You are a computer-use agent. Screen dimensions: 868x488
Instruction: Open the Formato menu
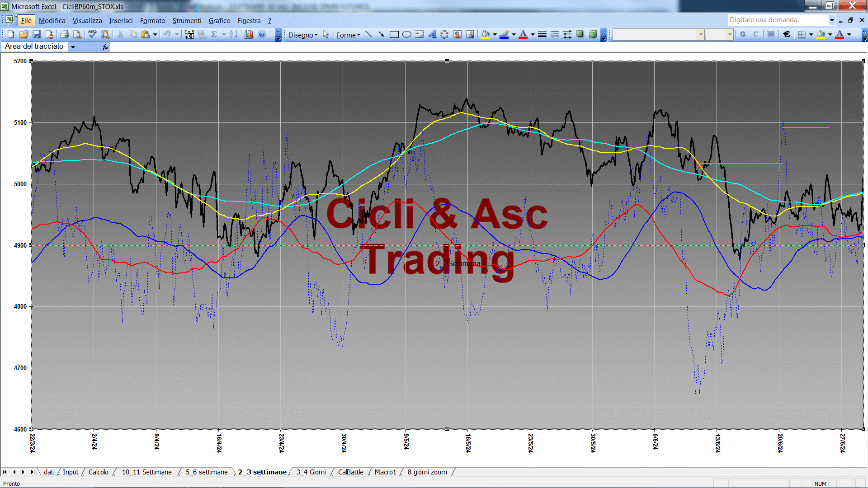pyautogui.click(x=152, y=20)
